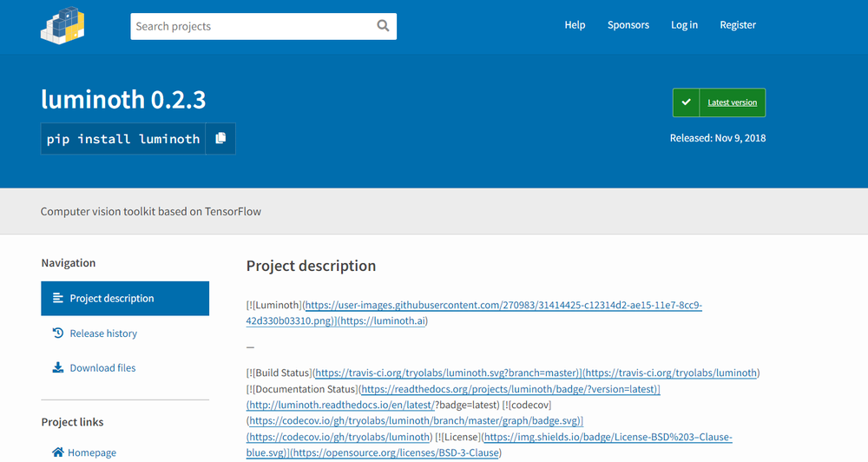This screenshot has width=868, height=462.
Task: Click 'Computer vision toolkit based on TensorFlow' text
Action: [150, 212]
